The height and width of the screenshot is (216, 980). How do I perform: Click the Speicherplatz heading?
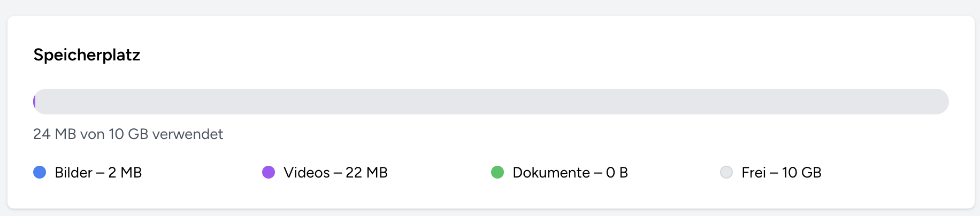click(87, 55)
